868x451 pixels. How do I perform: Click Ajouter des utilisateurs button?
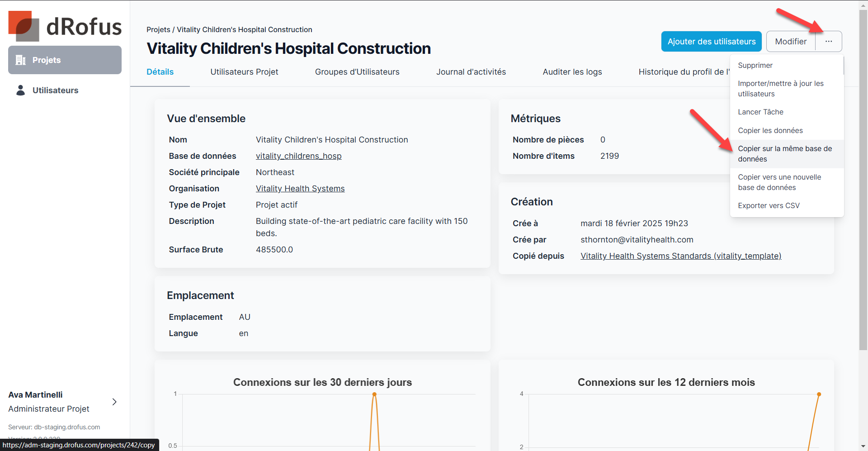(x=711, y=42)
